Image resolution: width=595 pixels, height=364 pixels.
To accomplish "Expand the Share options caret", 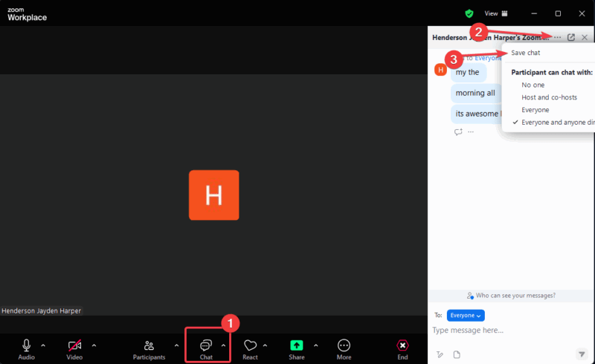I will (x=315, y=345).
